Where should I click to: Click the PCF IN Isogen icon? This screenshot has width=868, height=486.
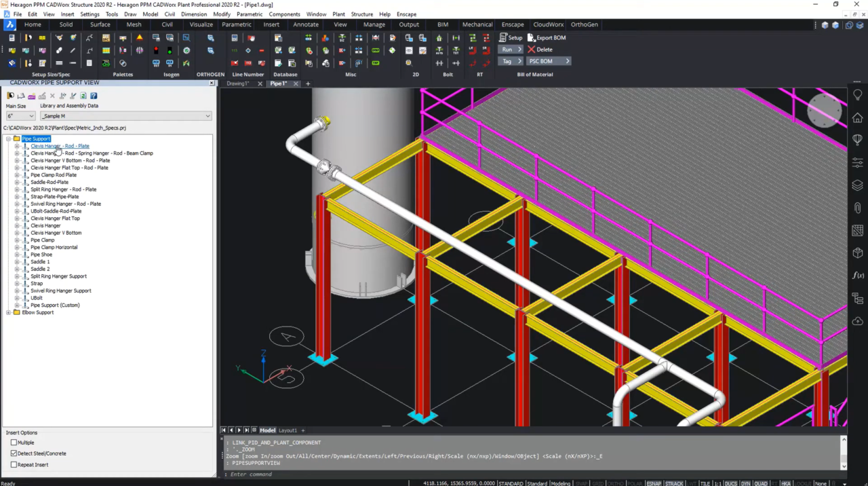tap(170, 63)
